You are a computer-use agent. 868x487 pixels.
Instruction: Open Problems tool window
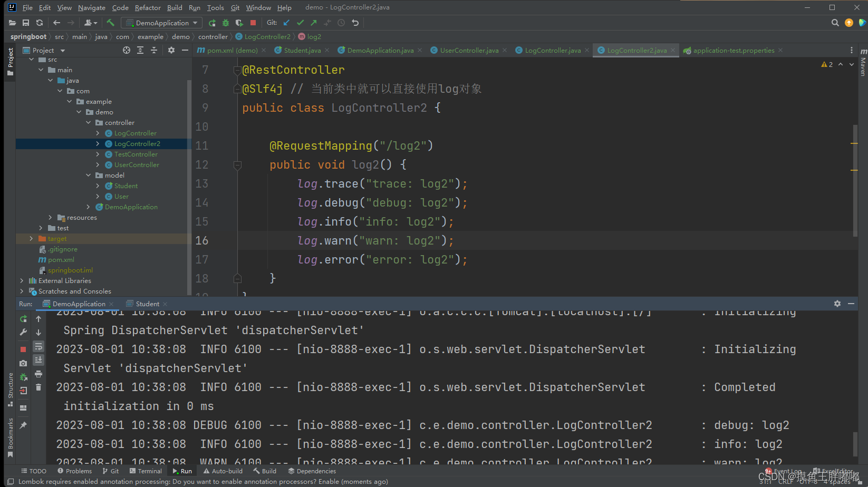tap(74, 471)
